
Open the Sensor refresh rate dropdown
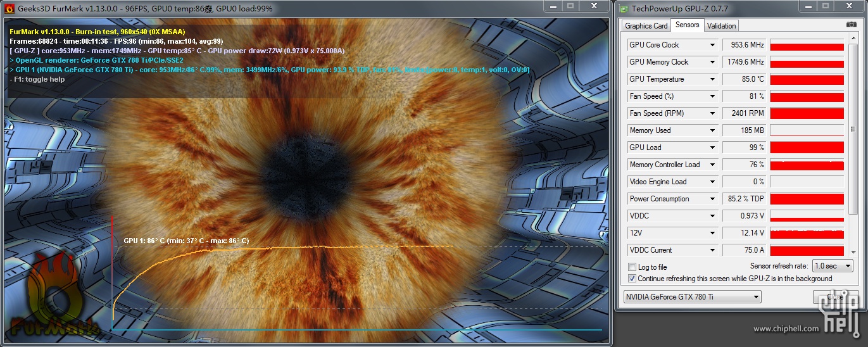(833, 267)
